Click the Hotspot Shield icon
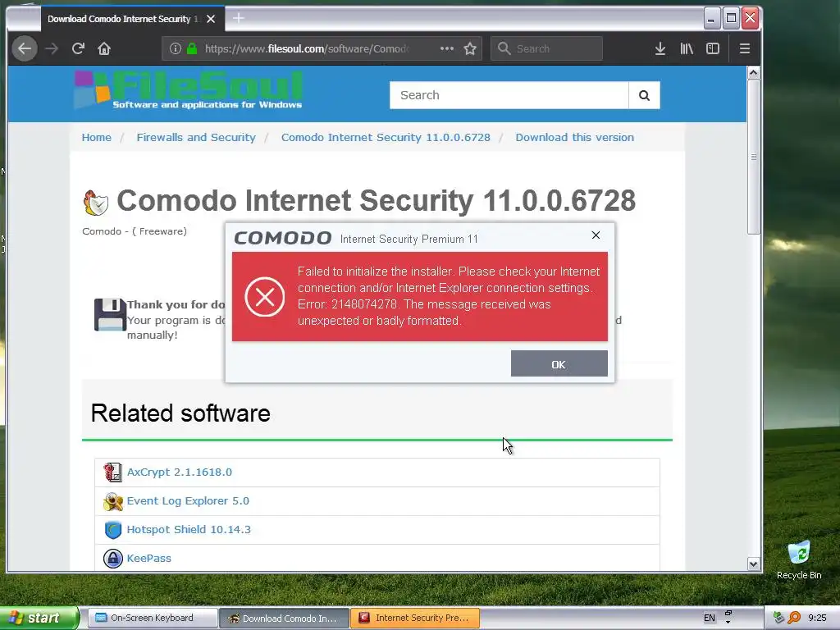 (112, 530)
